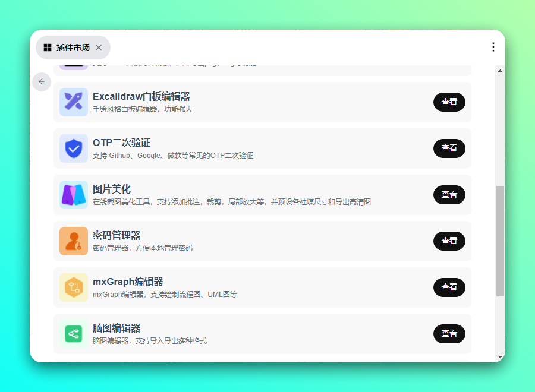Click the title "密码管理器"
The width and height of the screenshot is (535, 392).
pos(117,236)
